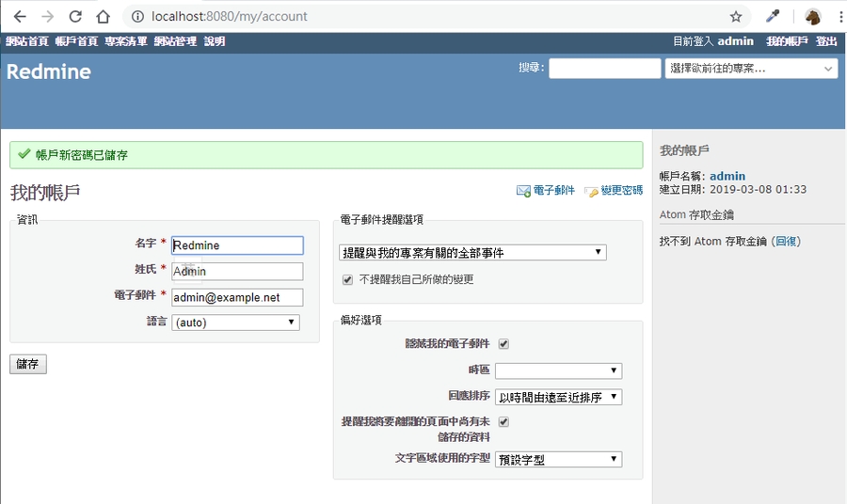
Task: Toggle 不提醒我自己所做的變更 checkbox
Action: pos(347,279)
